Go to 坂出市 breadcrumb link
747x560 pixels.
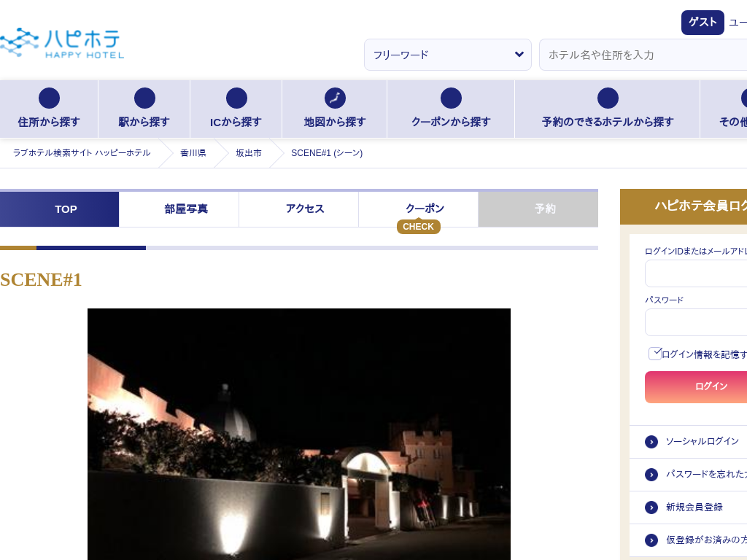click(x=248, y=153)
